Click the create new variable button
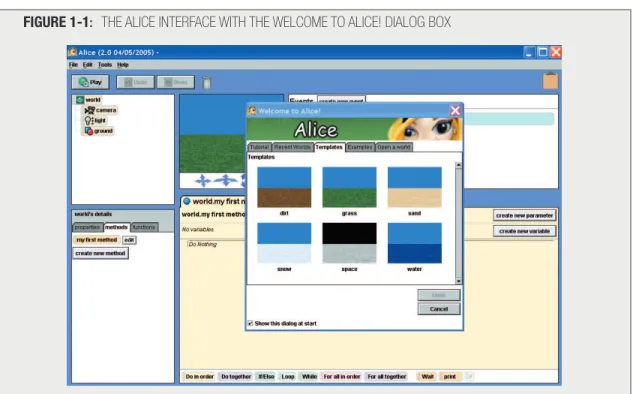 tap(524, 231)
